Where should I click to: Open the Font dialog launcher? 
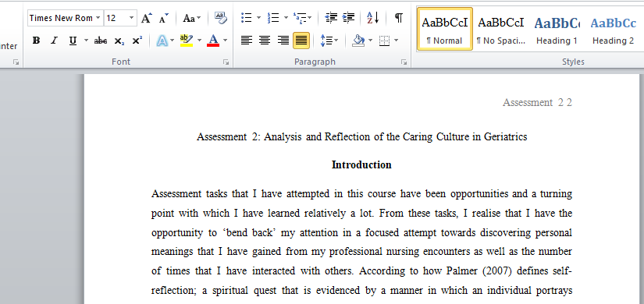(x=226, y=62)
